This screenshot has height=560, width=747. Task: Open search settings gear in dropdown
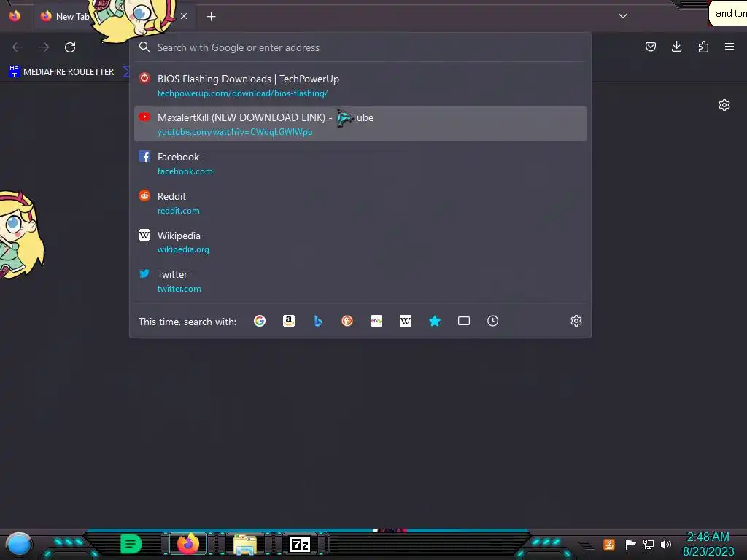(576, 321)
